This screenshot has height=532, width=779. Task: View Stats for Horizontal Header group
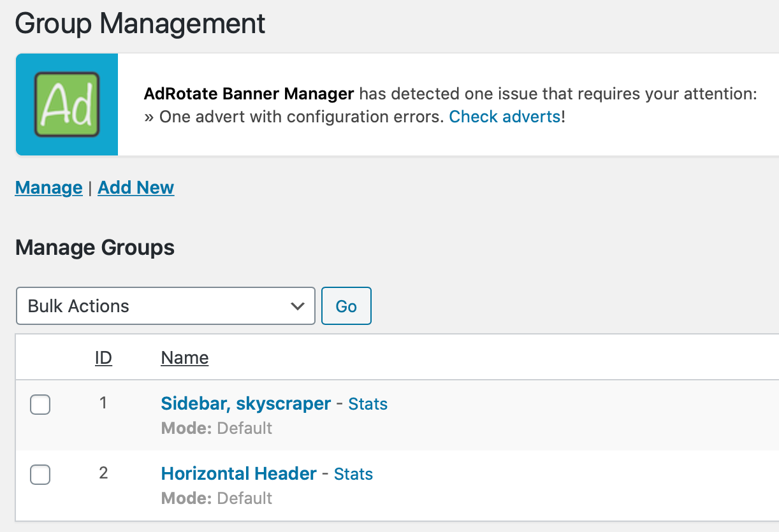(x=353, y=474)
